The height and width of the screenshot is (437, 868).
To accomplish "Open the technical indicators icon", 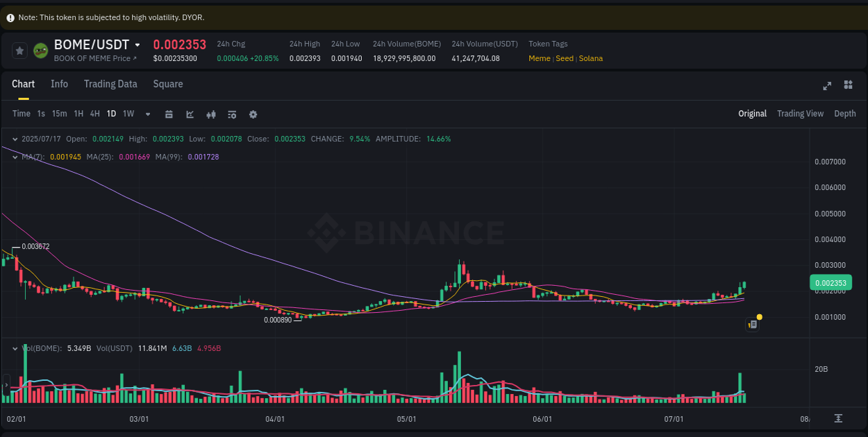I will [x=210, y=114].
